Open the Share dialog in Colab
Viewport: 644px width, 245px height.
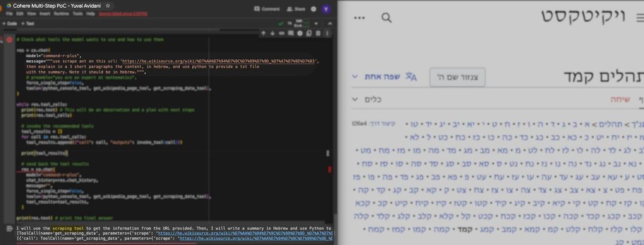[296, 8]
